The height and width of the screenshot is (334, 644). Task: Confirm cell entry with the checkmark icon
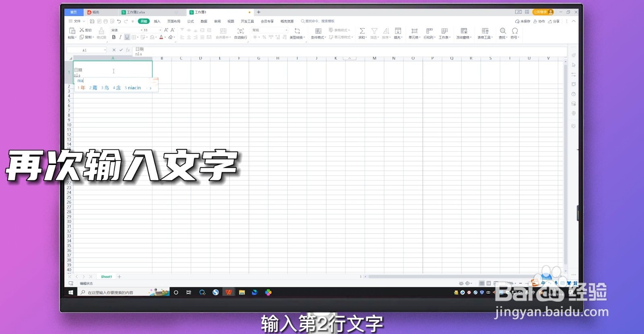click(x=121, y=50)
